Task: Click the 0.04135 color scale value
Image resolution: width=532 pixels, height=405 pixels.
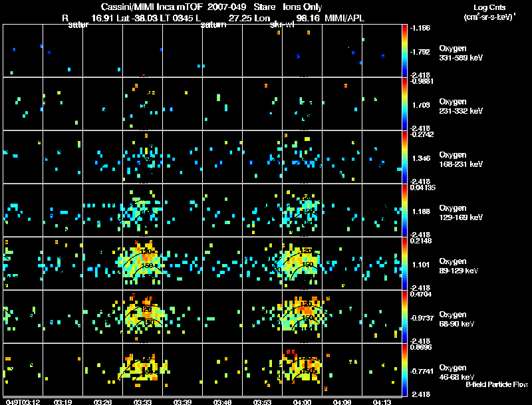Action: pos(422,188)
